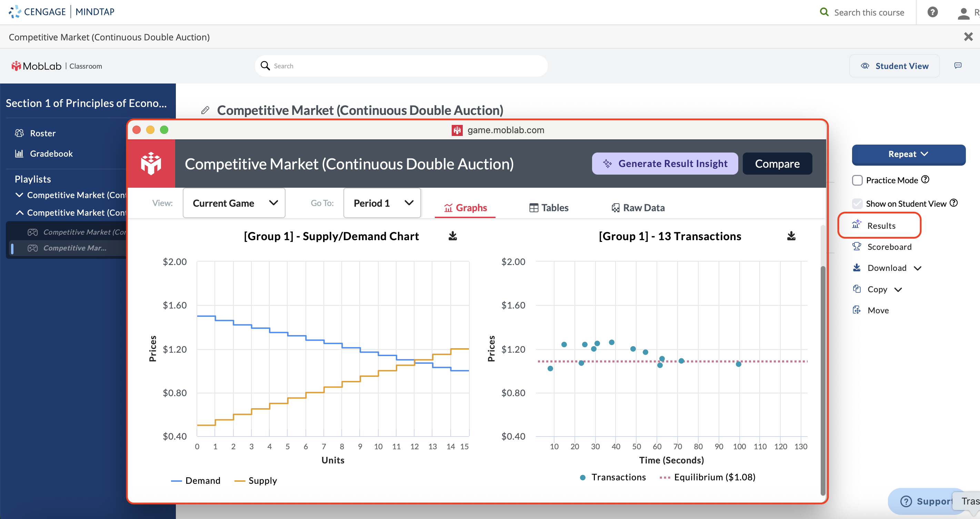Image resolution: width=980 pixels, height=519 pixels.
Task: Open the user profile icon
Action: [963, 13]
